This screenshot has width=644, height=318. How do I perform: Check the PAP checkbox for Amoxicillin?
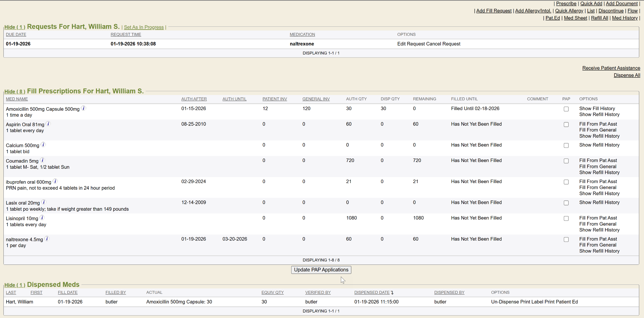pos(566,109)
